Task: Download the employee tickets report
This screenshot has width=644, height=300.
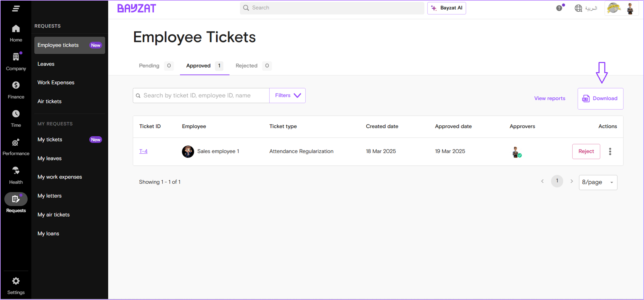Action: pos(600,99)
